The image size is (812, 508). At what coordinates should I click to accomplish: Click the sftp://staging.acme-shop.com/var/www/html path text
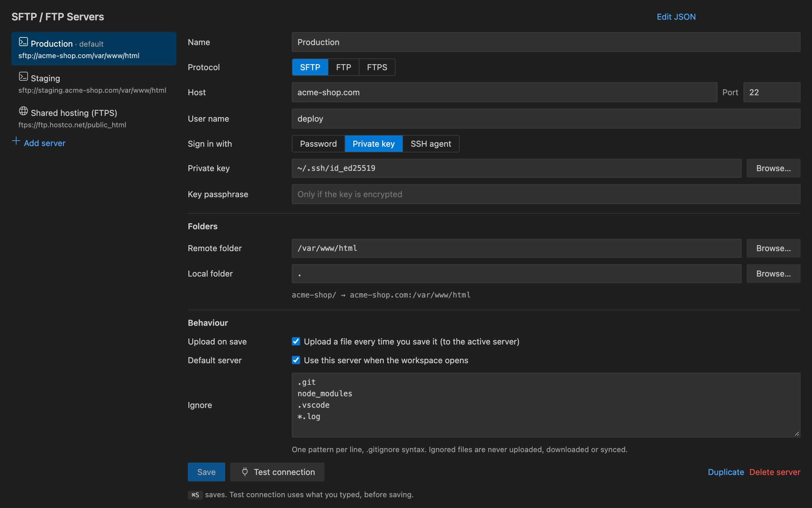coord(92,90)
